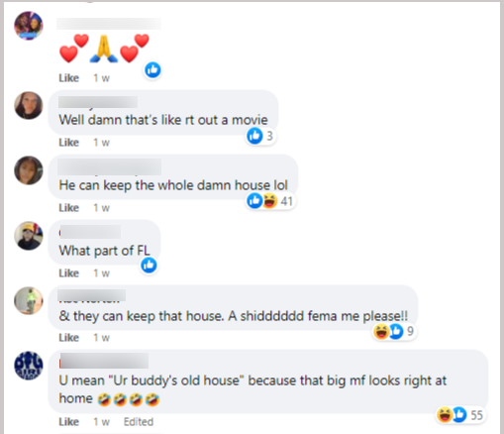Click thumbs-up reaction on hearts and prayer comment

(152, 70)
